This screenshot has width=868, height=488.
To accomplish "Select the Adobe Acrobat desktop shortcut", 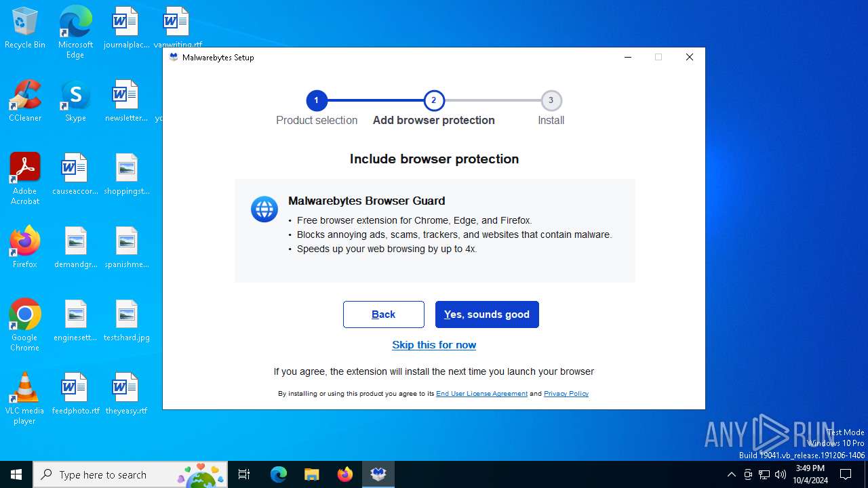I will [25, 178].
